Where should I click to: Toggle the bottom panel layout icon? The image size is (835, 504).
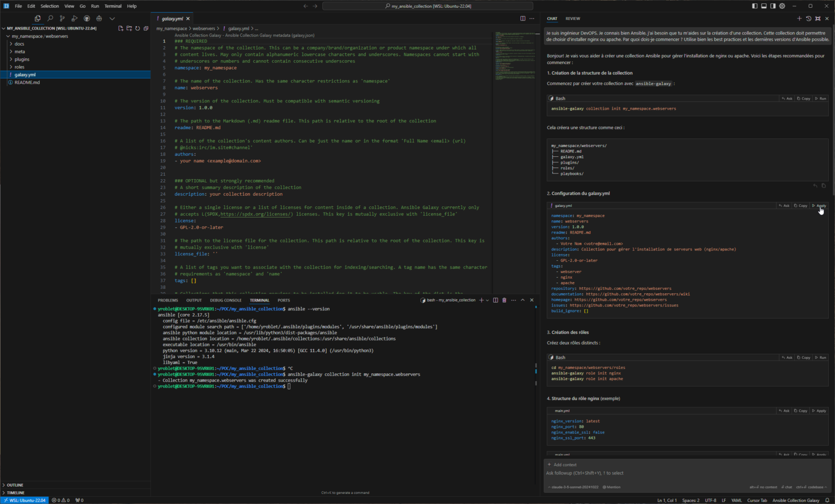[x=764, y=6]
